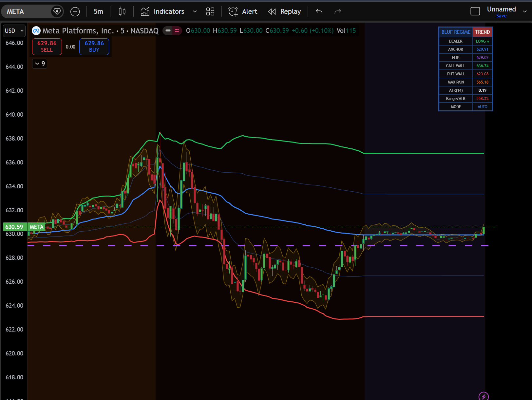Redo the chart action
Viewport: 532px width, 400px height.
[x=338, y=11]
